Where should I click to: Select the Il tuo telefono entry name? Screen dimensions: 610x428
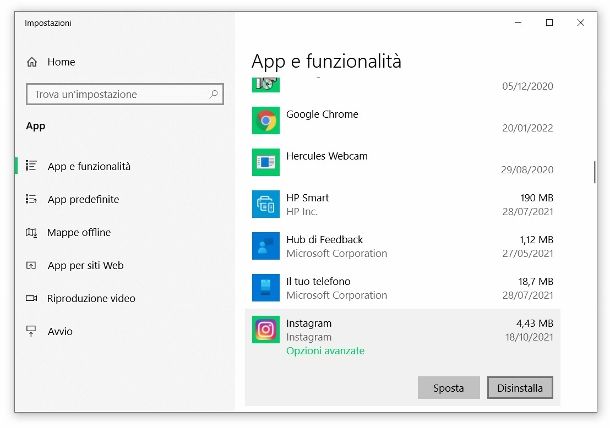[x=318, y=281]
